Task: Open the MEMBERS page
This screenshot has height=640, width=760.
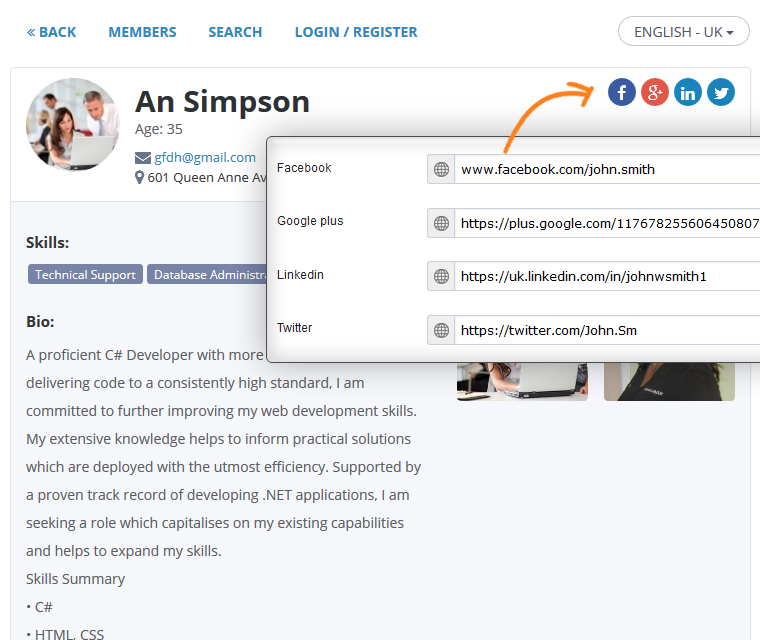Action: [142, 32]
